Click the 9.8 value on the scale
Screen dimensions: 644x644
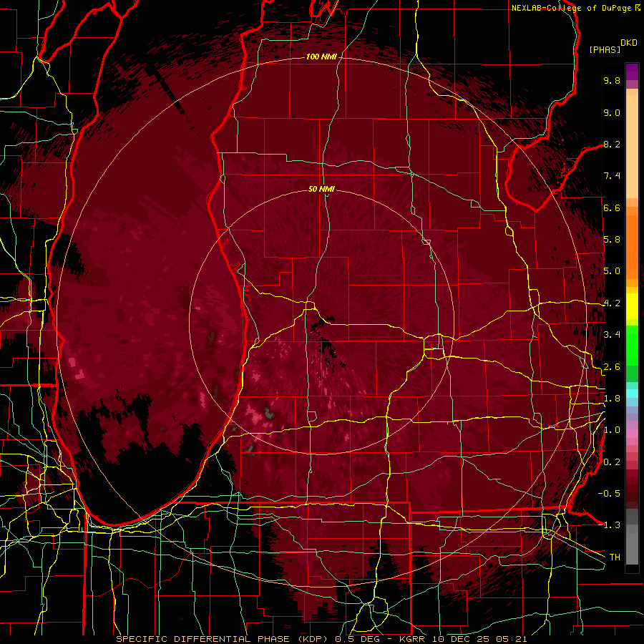click(612, 81)
